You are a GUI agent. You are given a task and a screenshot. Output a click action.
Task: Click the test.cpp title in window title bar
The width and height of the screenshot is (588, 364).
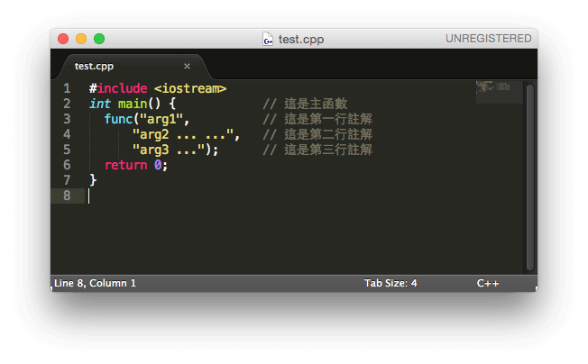301,39
